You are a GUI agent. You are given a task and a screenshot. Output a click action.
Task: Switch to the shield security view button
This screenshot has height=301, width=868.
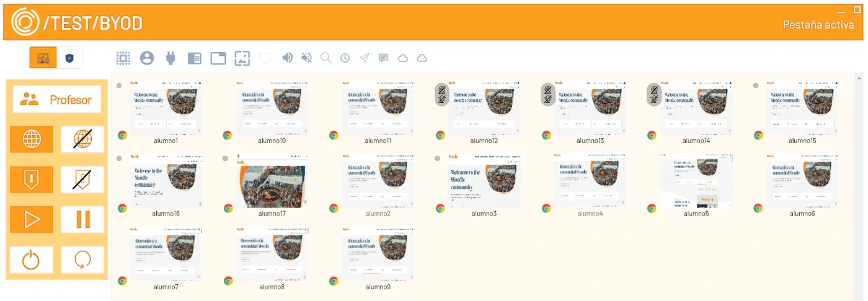[69, 58]
